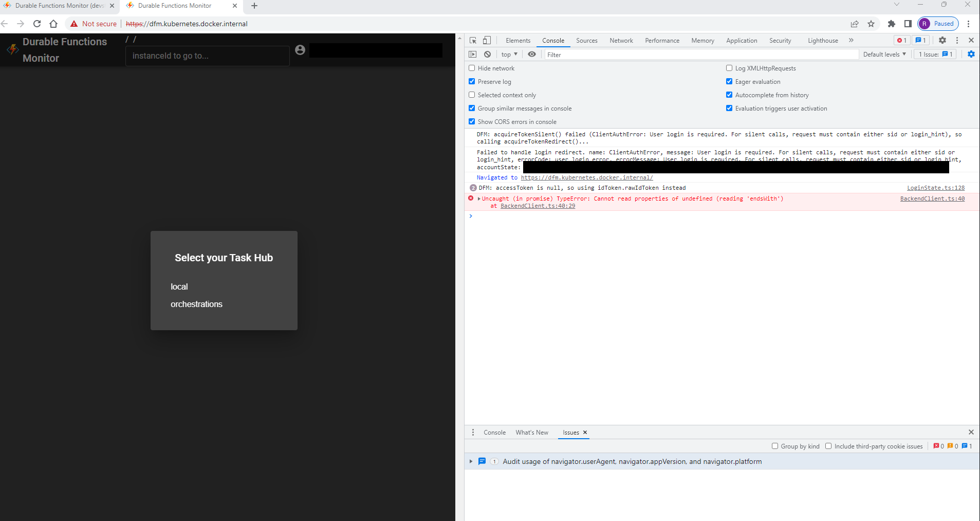Switch to the Network tab
Screen dimensions: 980x521
620,40
